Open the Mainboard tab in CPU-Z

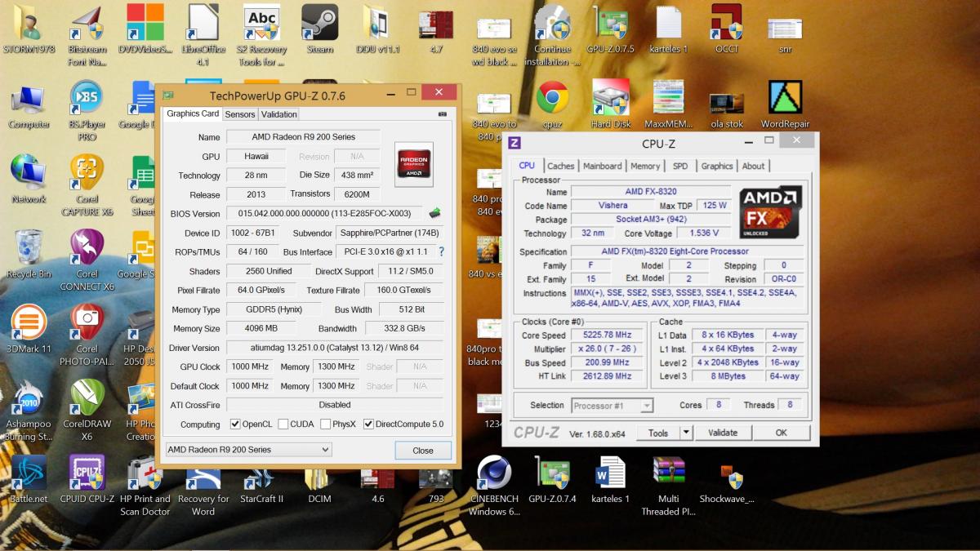[603, 166]
